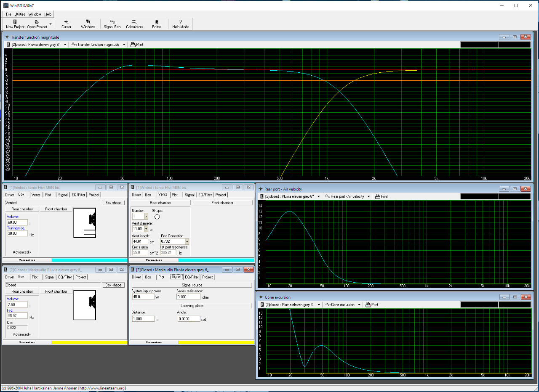
Task: Select Rear chamber in the Vents window
Action: click(160, 203)
